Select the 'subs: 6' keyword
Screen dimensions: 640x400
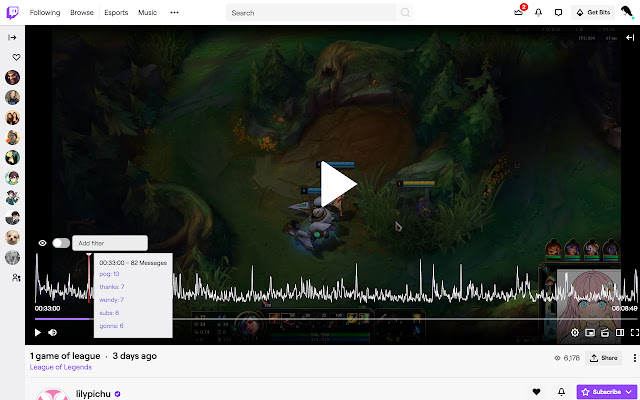(x=109, y=313)
